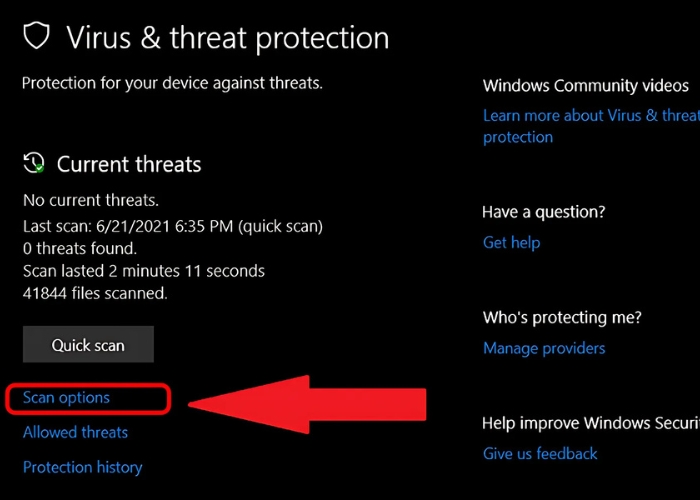Open Manage providers
Viewport: 700px width, 500px height.
tap(544, 348)
